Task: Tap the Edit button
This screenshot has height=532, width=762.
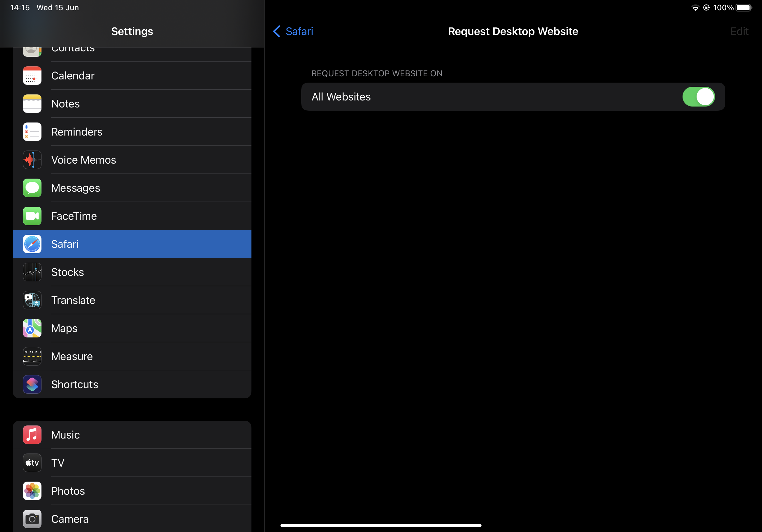Action: click(739, 32)
